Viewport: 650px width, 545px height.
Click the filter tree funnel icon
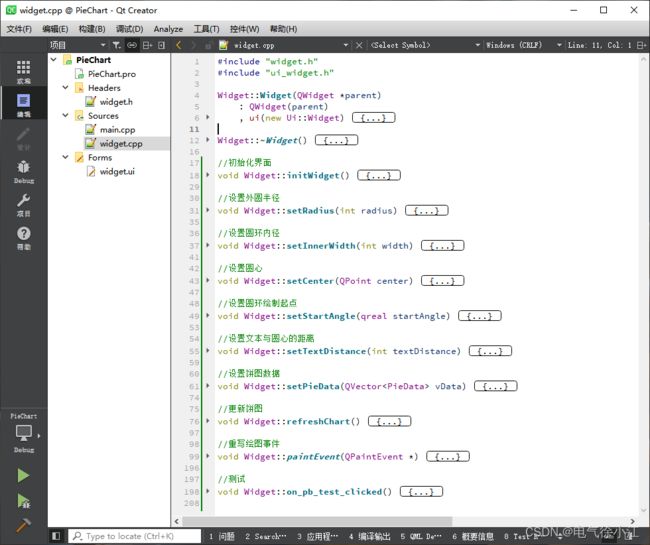click(117, 45)
